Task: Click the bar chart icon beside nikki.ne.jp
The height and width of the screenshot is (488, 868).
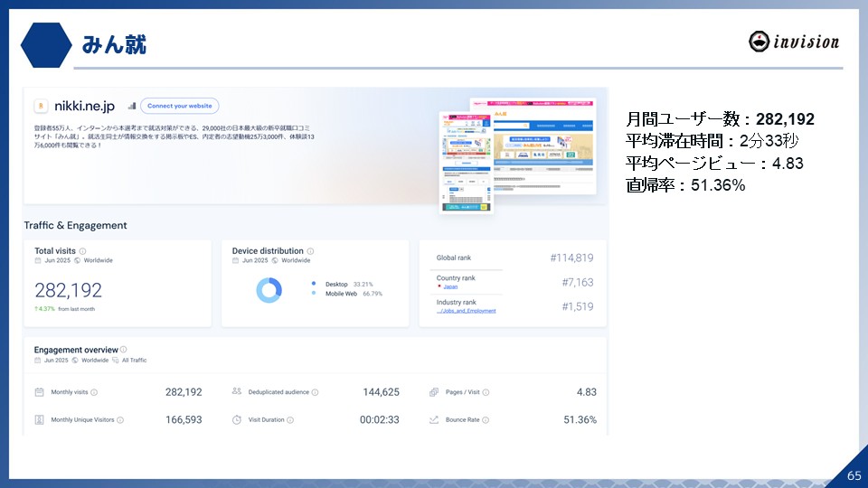Action: pos(132,106)
